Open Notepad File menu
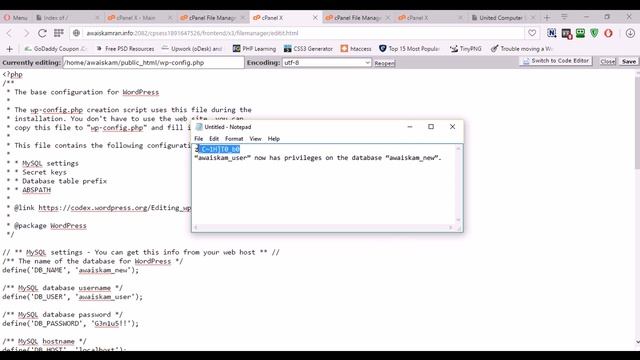The width and height of the screenshot is (640, 360). (198, 139)
